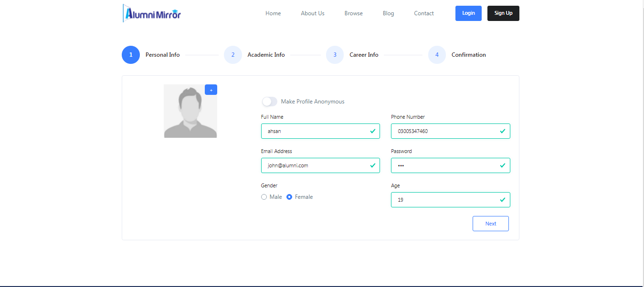
Task: Click the Next button
Action: coord(490,224)
